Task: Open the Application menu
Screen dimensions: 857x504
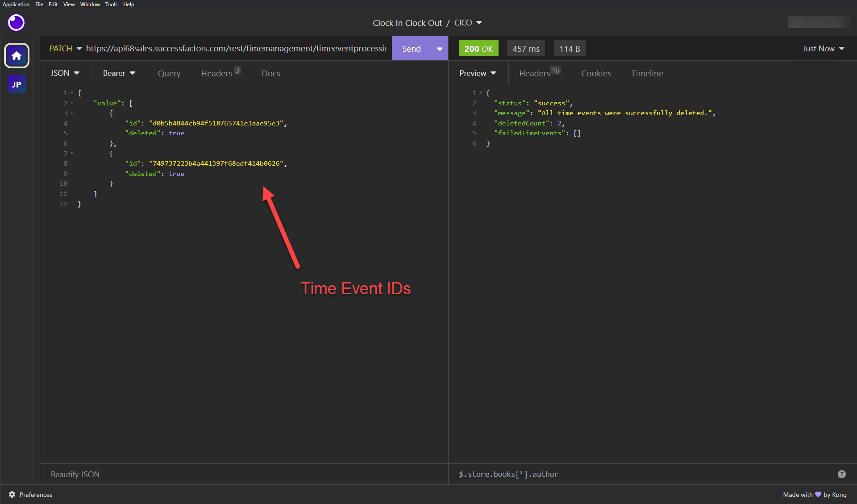Action: pos(16,4)
